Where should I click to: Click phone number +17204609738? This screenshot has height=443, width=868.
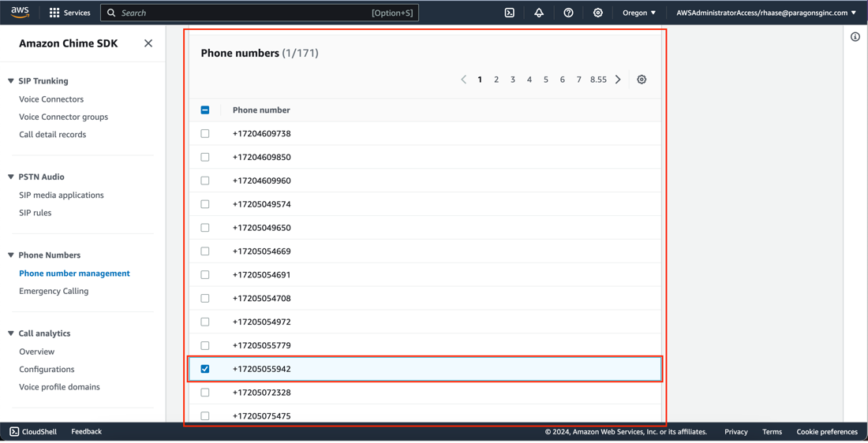[x=262, y=134]
